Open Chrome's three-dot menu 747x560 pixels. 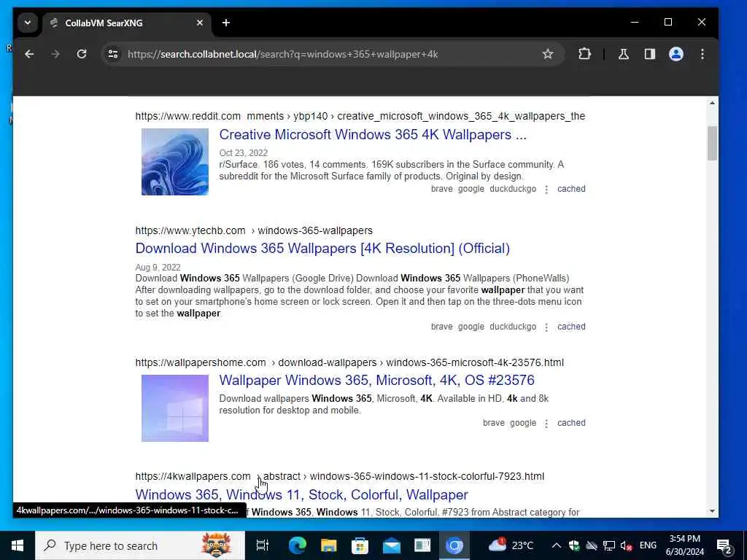pos(703,54)
